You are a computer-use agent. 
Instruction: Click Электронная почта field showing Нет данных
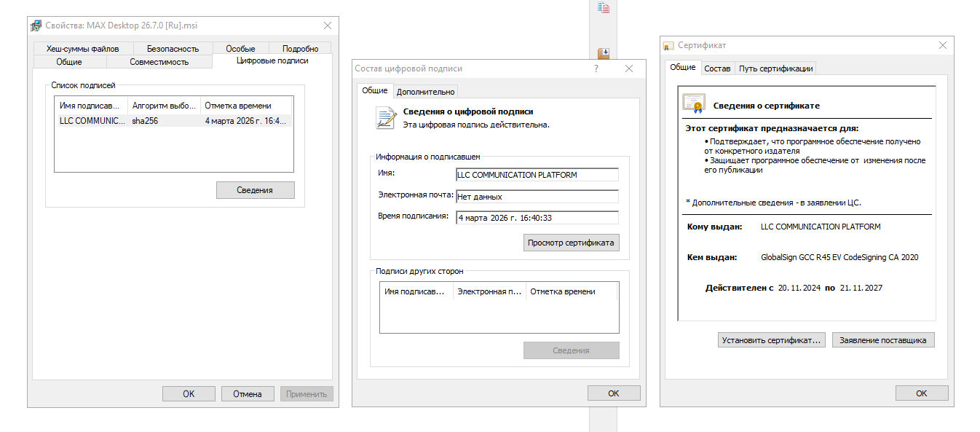tap(537, 196)
